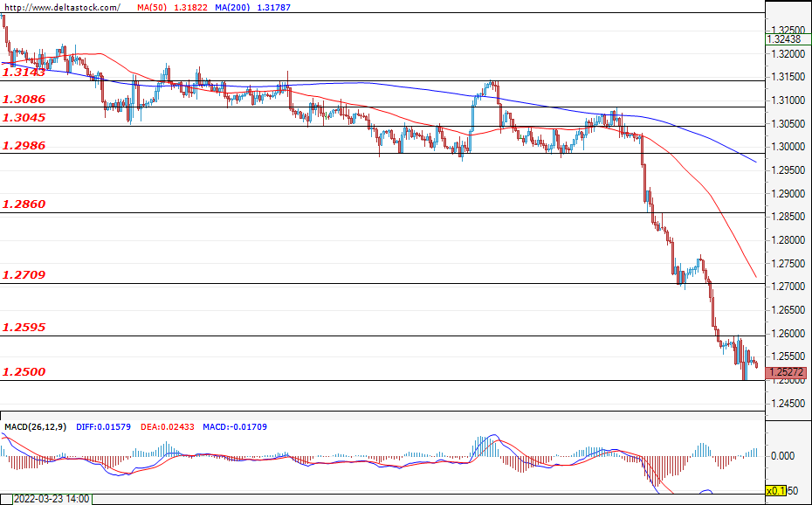Click the 1.31500 price axis label

[788, 77]
